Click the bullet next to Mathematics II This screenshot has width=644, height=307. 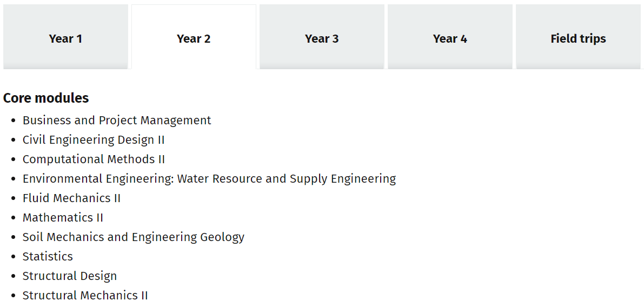click(14, 218)
